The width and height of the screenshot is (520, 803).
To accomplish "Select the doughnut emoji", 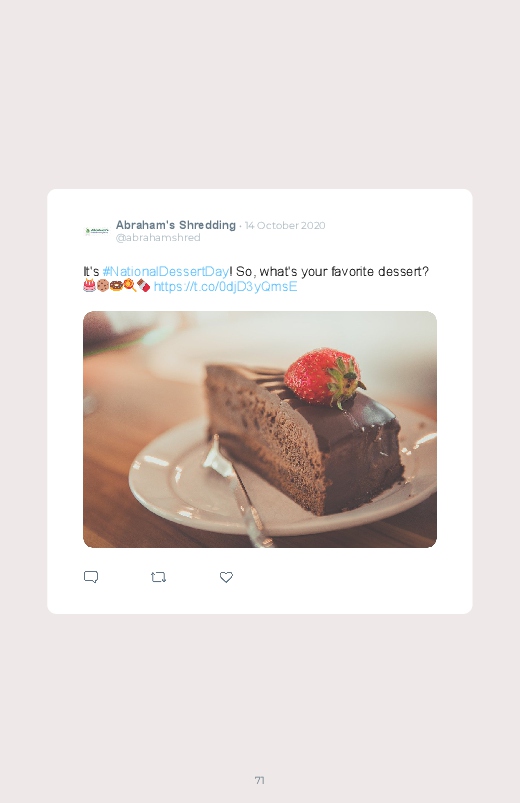I will point(116,286).
